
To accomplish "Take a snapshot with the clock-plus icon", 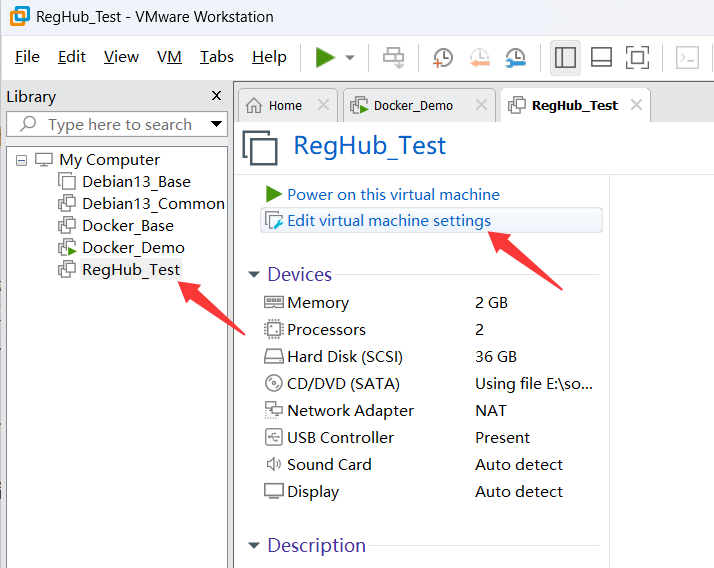I will (x=443, y=58).
